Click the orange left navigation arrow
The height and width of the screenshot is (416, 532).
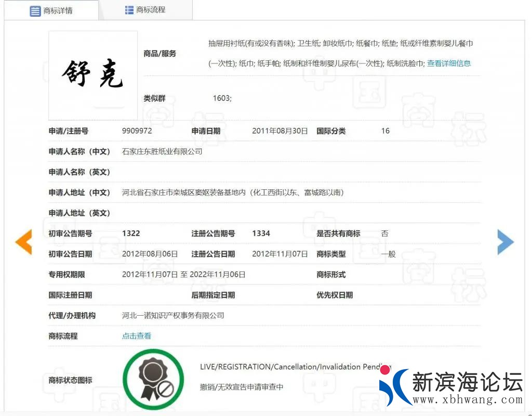pos(23,242)
